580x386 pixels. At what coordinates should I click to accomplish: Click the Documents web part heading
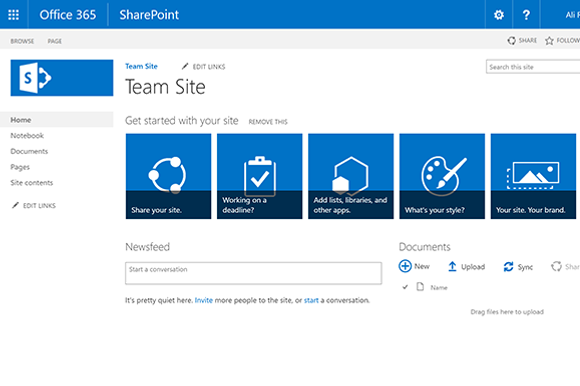point(425,247)
